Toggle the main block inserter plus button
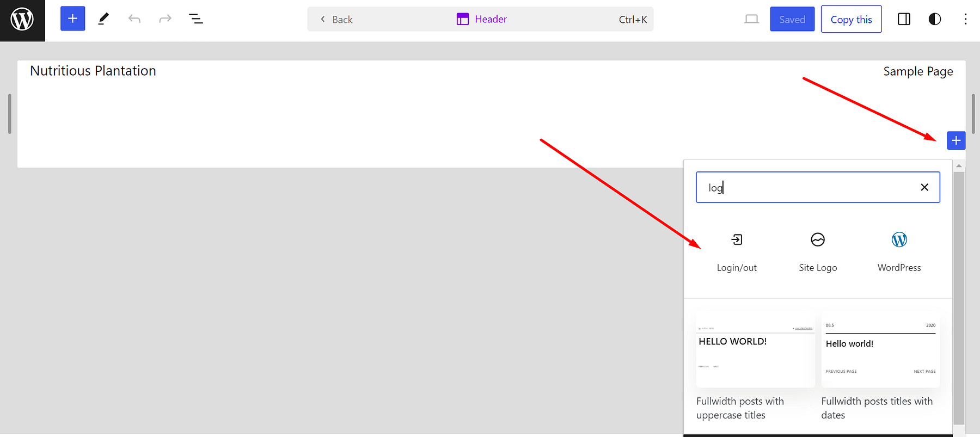This screenshot has width=980, height=437. click(x=72, y=19)
